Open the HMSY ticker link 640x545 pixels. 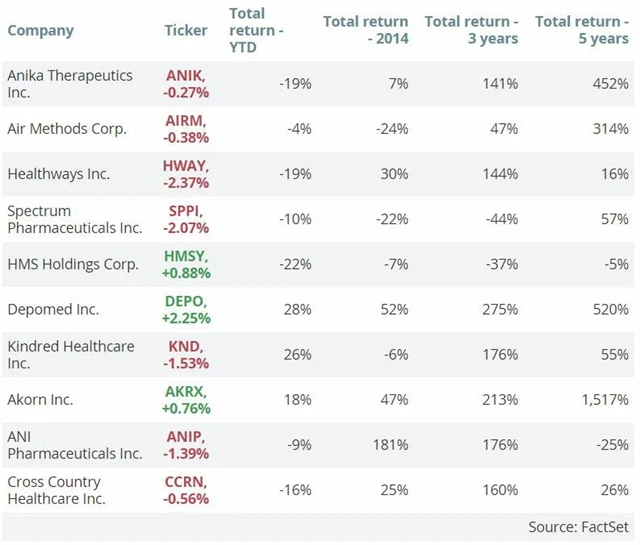pos(186,256)
